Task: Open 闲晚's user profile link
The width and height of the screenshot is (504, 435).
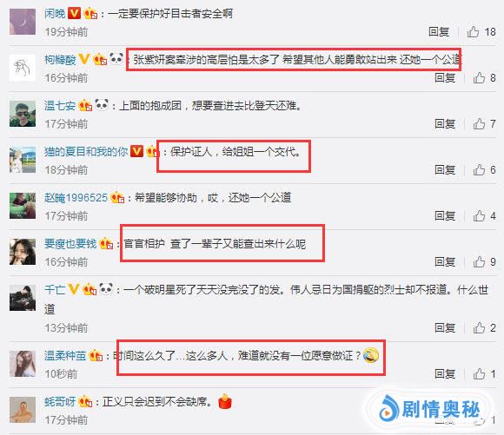Action: (x=55, y=14)
